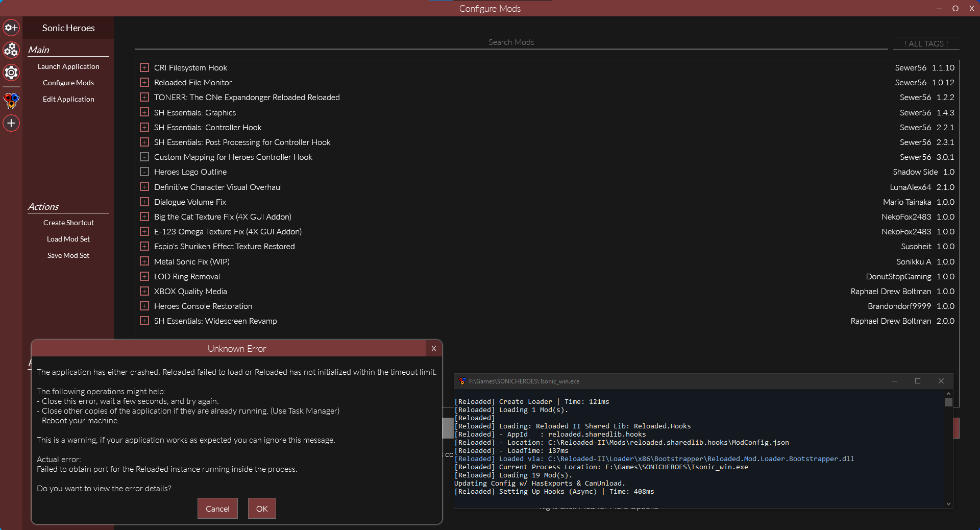Select Configure Mods in the sidebar menu
The height and width of the screenshot is (530, 980).
68,83
